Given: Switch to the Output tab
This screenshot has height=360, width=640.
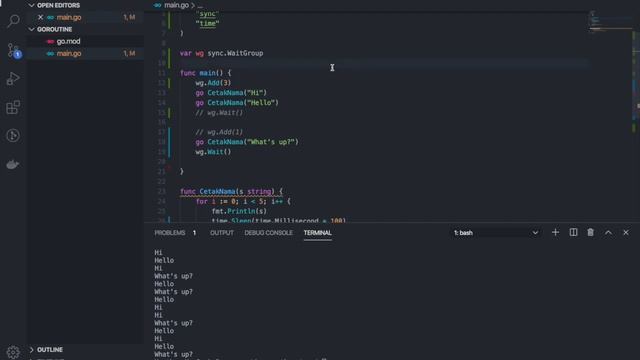Looking at the screenshot, I should [222, 233].
